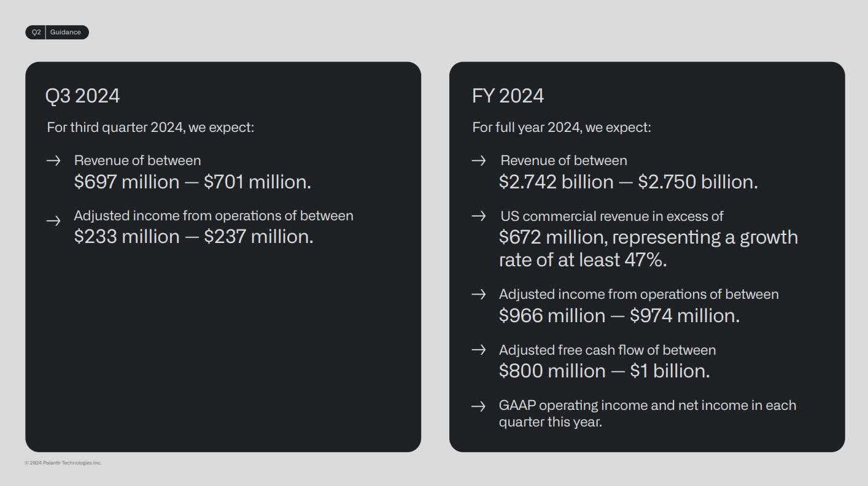This screenshot has width=868, height=486.
Task: Click the arrow beside FY adjusted income from operations
Action: coord(479,295)
